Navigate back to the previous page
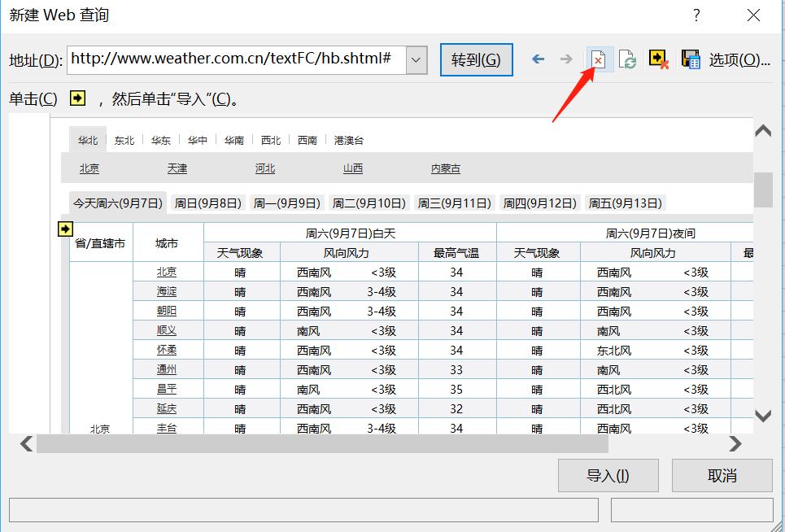The image size is (785, 532). [538, 59]
